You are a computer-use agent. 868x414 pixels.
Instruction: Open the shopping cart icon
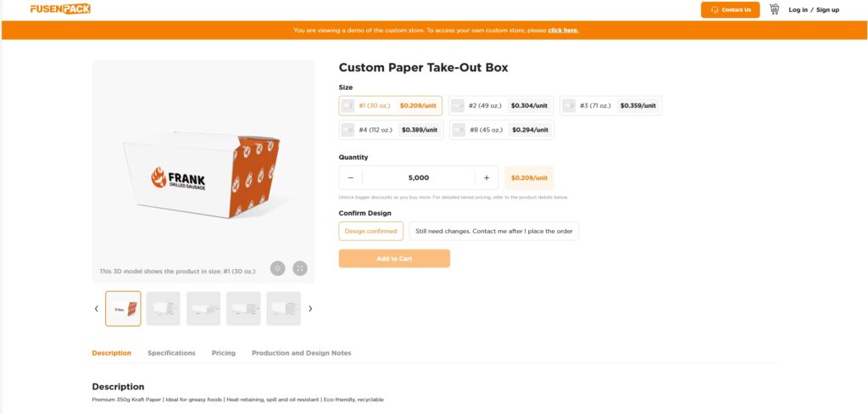[x=774, y=9]
